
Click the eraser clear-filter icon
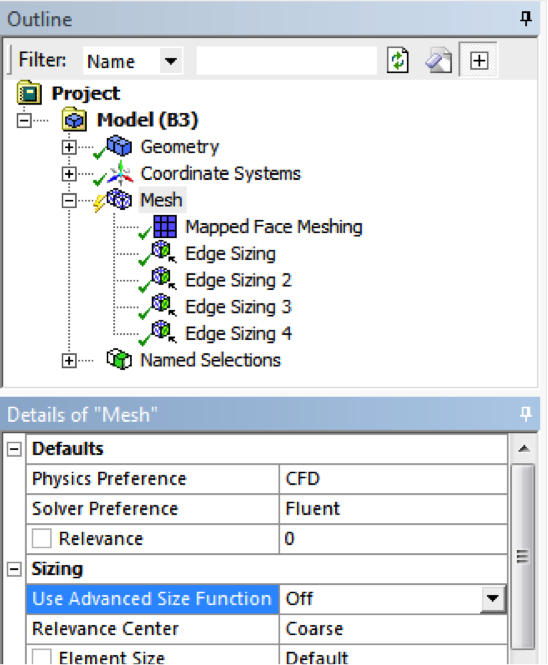[x=439, y=61]
